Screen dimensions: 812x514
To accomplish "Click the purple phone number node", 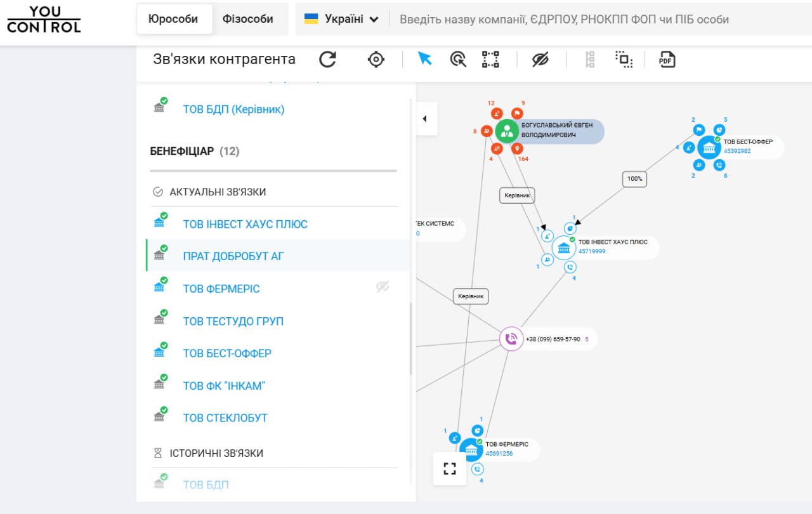I will 511,339.
